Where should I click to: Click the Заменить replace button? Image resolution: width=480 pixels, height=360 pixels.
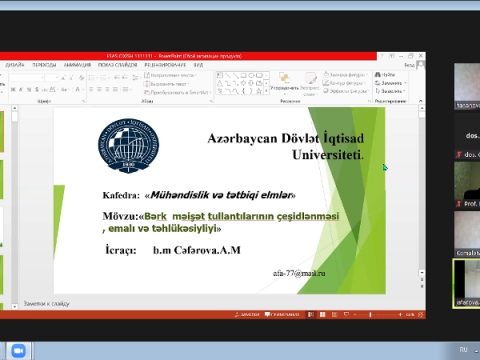coord(390,83)
